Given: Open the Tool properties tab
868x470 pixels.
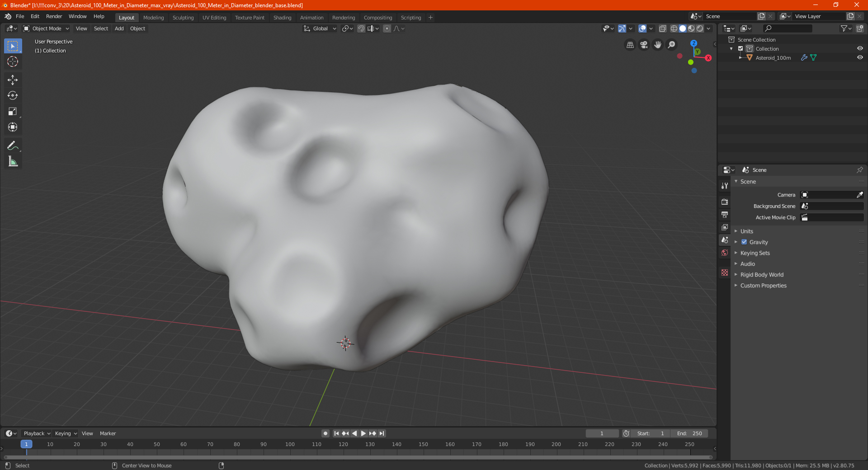Looking at the screenshot, I should (725, 185).
